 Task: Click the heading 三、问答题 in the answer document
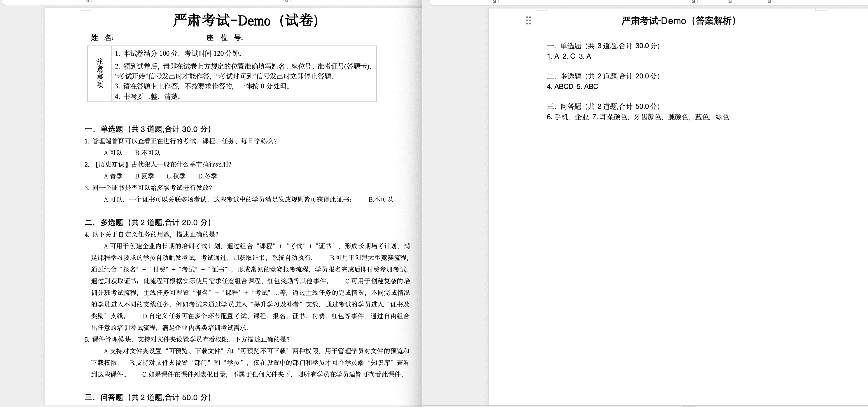[603, 106]
